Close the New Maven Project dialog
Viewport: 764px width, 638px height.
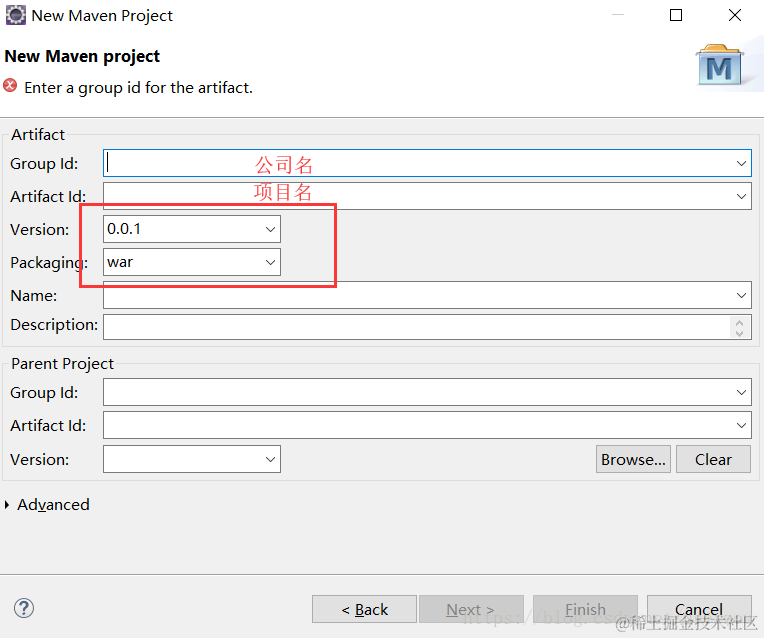[x=735, y=15]
